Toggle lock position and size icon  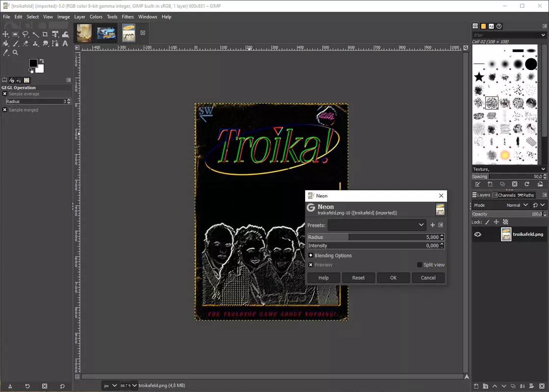coord(496,222)
